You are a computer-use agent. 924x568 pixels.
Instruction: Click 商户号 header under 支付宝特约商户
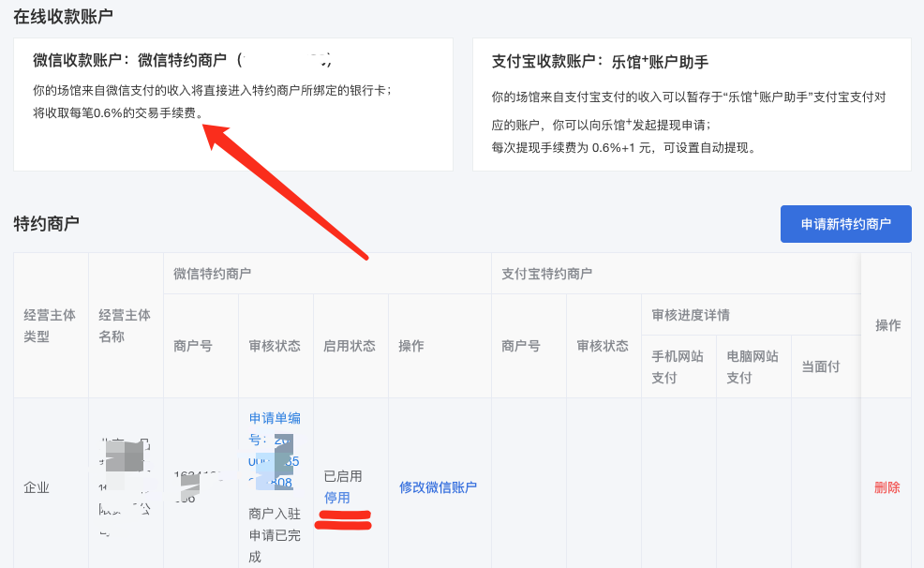coord(521,346)
